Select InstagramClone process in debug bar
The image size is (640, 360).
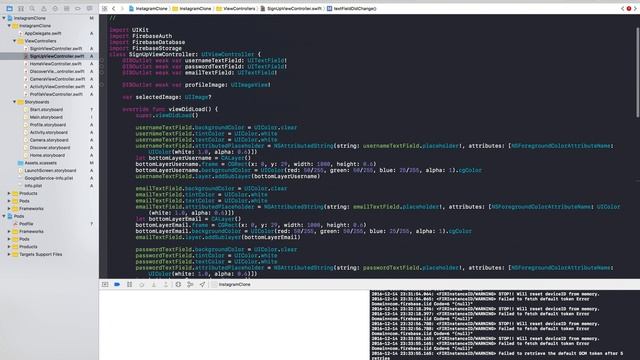tap(231, 284)
